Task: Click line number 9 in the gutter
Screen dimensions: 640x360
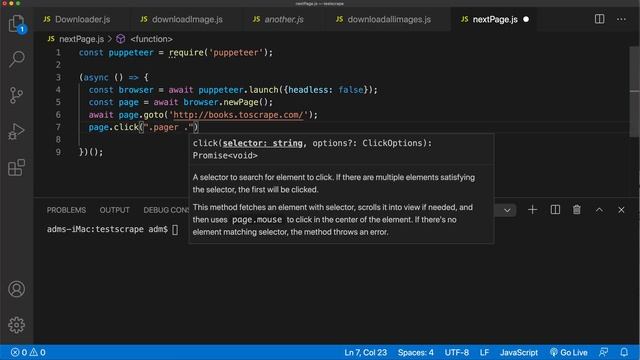Action: click(58, 152)
